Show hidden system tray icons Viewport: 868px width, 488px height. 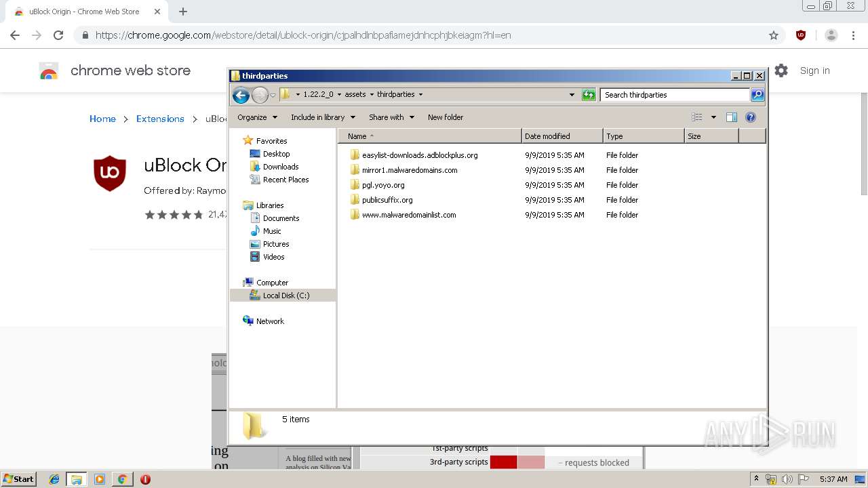pos(757,479)
